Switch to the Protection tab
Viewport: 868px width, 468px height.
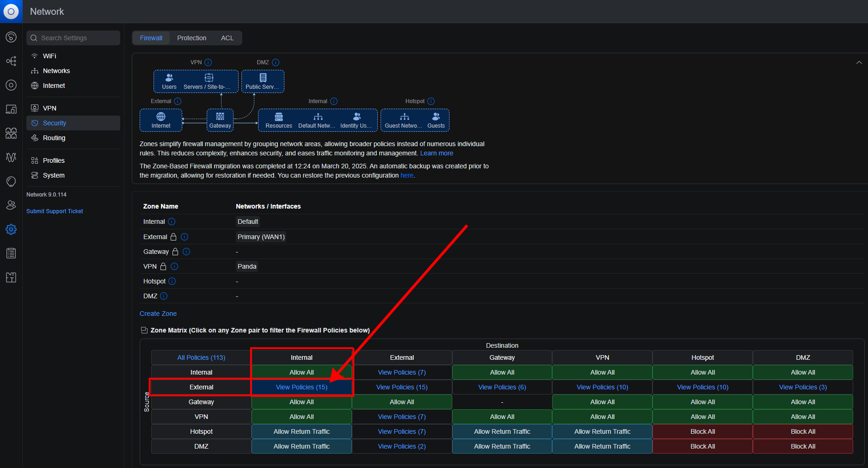191,38
